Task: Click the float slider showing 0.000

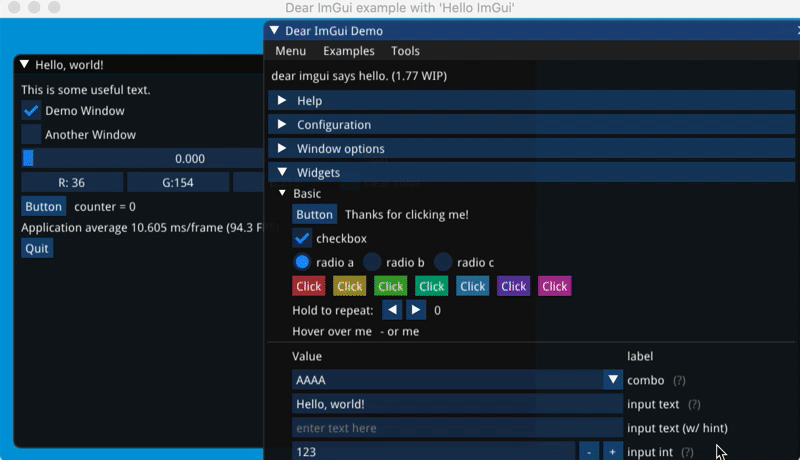Action: 142,159
